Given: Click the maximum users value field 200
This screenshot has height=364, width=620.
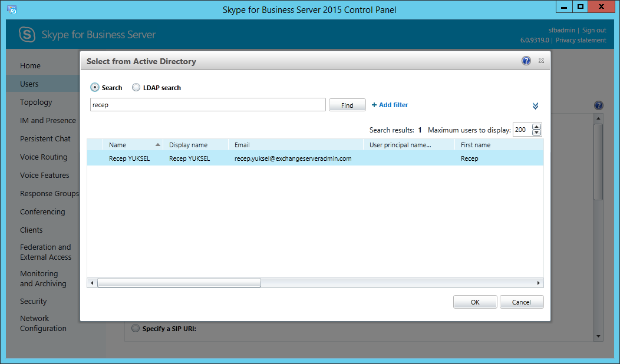Looking at the screenshot, I should [x=522, y=130].
